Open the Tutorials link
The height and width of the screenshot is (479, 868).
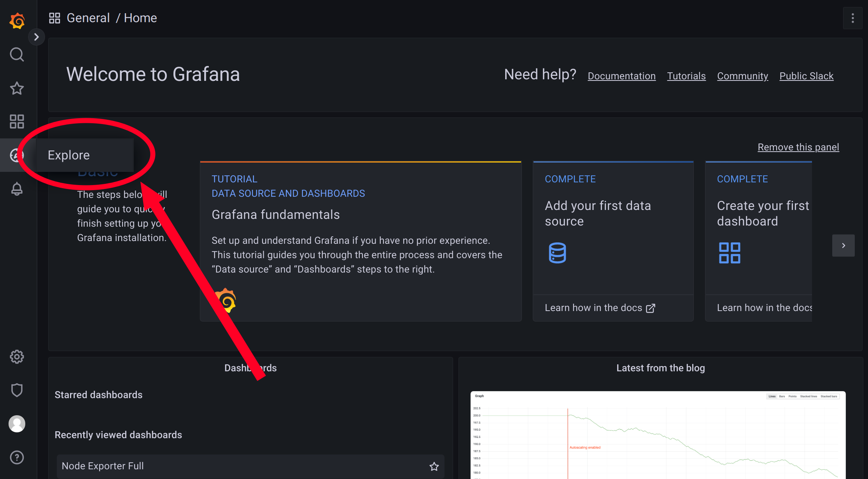[686, 76]
